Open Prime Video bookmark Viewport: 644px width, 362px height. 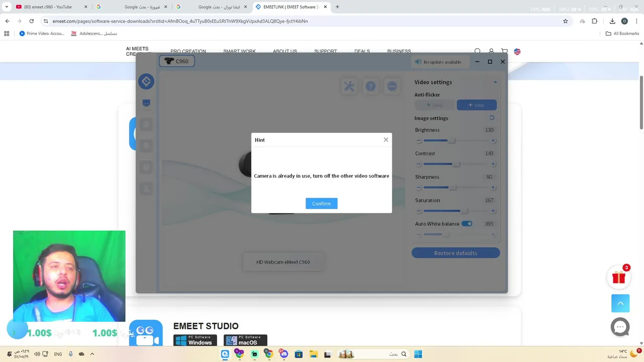[42, 34]
